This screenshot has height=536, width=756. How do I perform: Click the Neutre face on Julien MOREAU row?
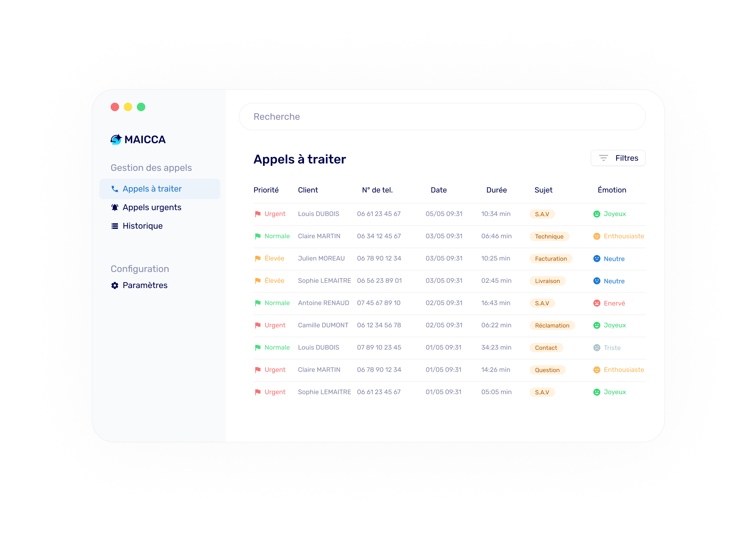[x=596, y=259]
